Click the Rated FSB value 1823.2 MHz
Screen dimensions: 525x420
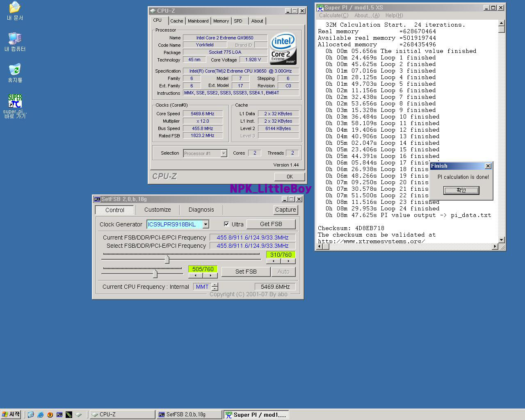[203, 135]
